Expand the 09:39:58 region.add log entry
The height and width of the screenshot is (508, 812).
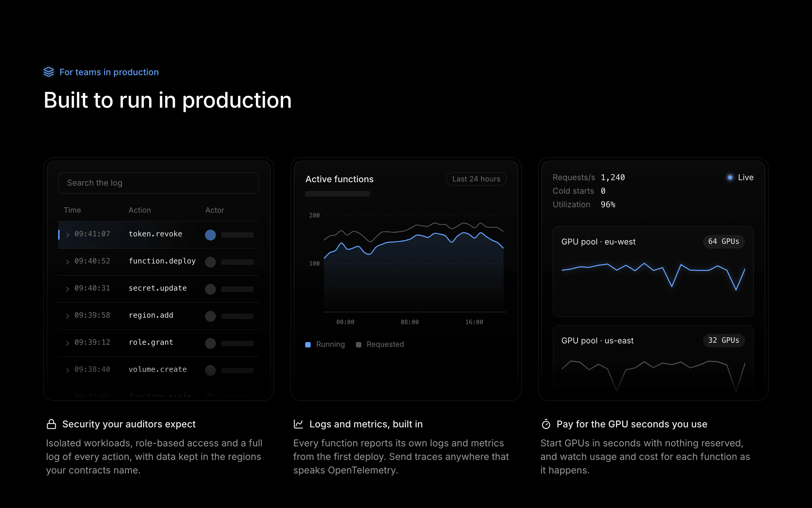click(x=67, y=316)
